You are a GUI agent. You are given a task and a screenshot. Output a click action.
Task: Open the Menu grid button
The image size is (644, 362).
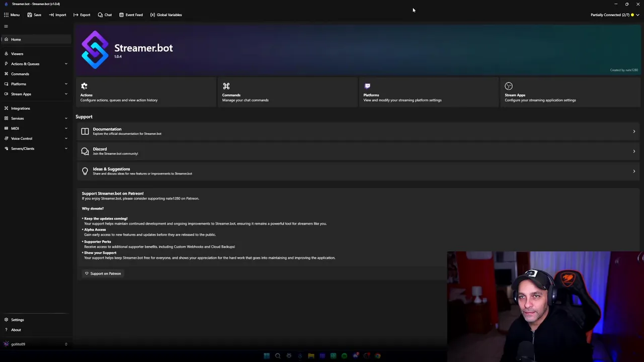click(12, 15)
